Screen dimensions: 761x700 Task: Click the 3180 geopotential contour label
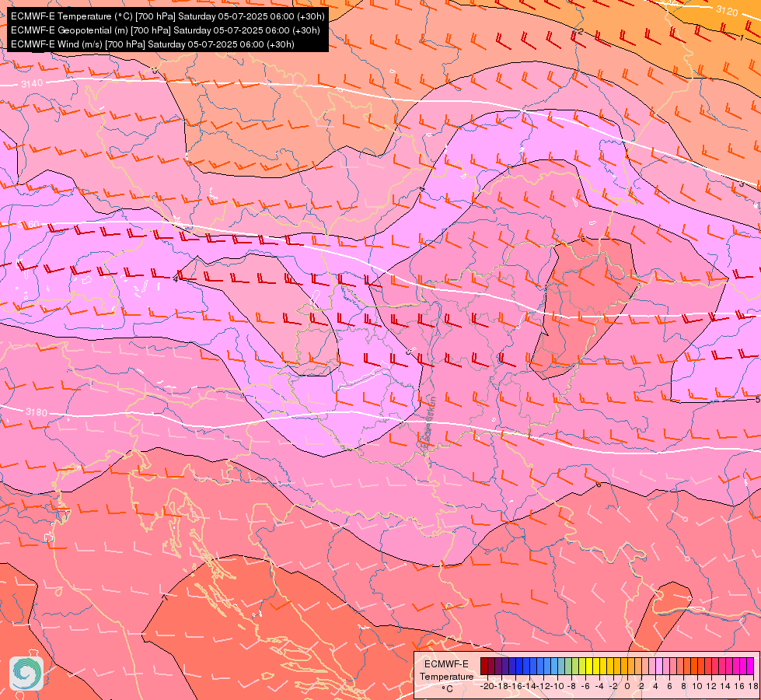[x=37, y=412]
